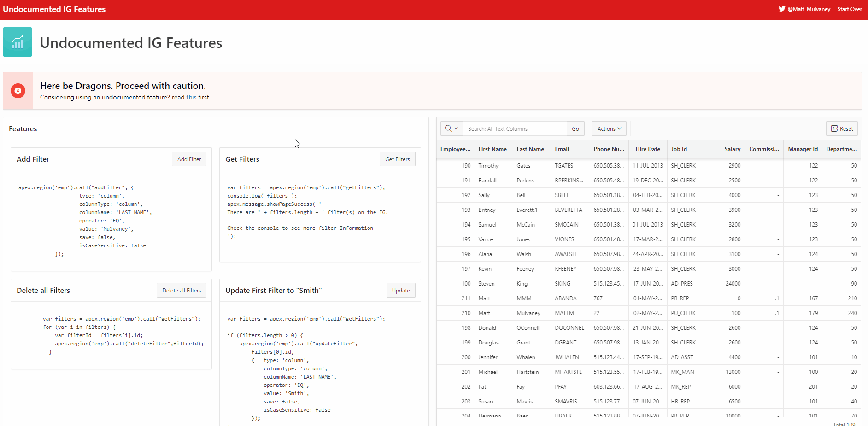Select the job id cell 'HR_REP'
The image size is (868, 426).
point(686,402)
